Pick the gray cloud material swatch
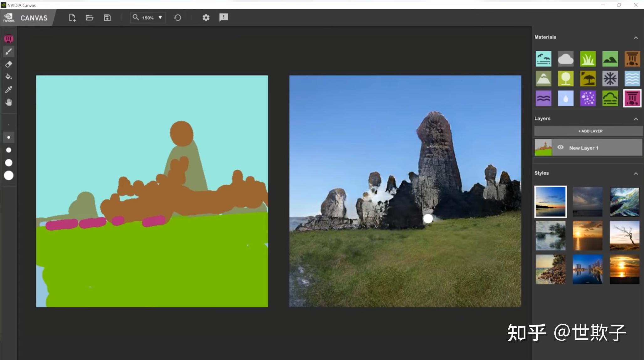Screen dimensions: 644x360 [x=566, y=59]
